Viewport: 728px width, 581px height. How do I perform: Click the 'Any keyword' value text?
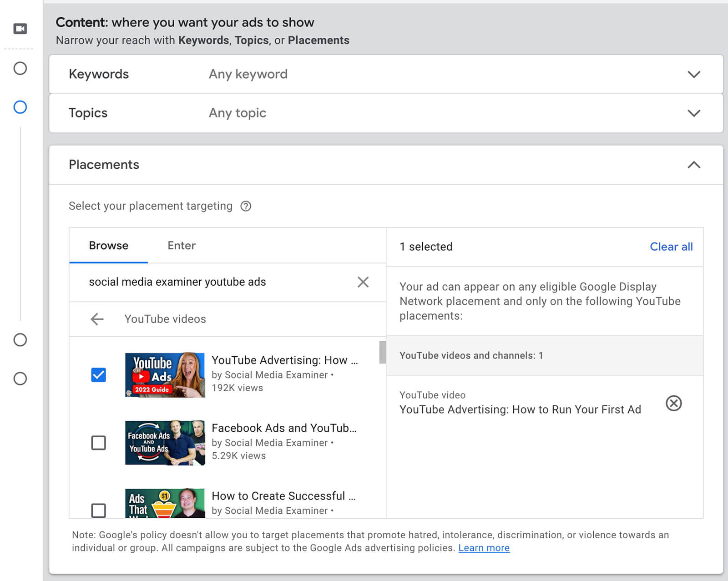coord(248,74)
